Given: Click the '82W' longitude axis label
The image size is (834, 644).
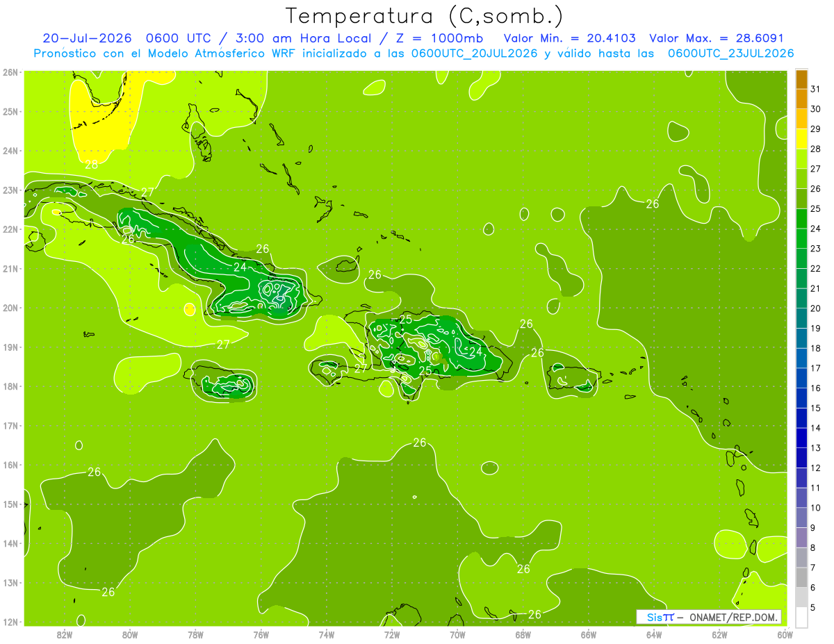Looking at the screenshot, I should (64, 635).
